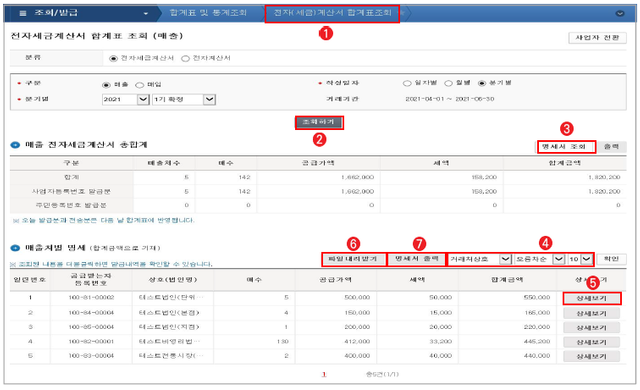This screenshot has width=640, height=390.
Task: Click registration number 100-84-00004
Action: pyautogui.click(x=91, y=312)
